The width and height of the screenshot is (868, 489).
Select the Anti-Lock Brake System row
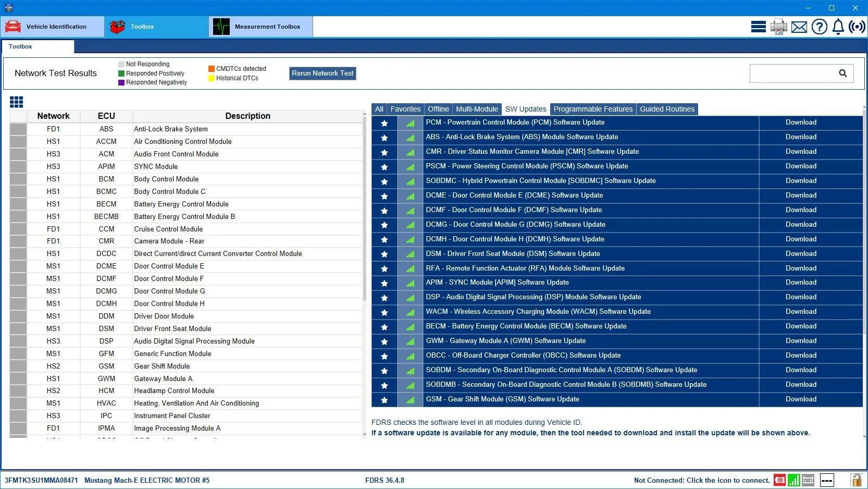pyautogui.click(x=186, y=129)
